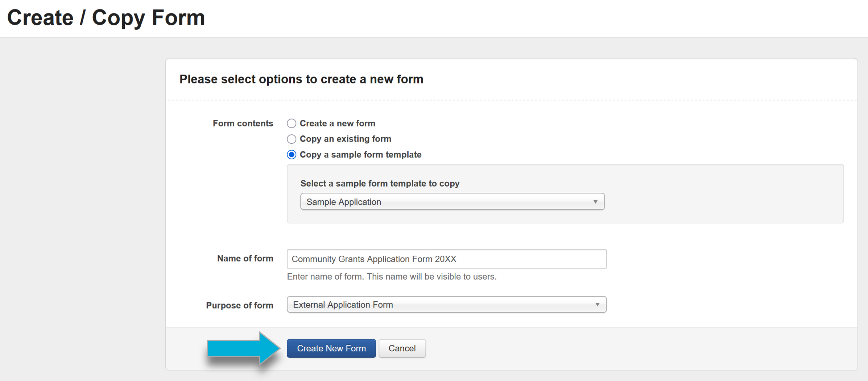Click the 'Create a new form' label text

[337, 123]
